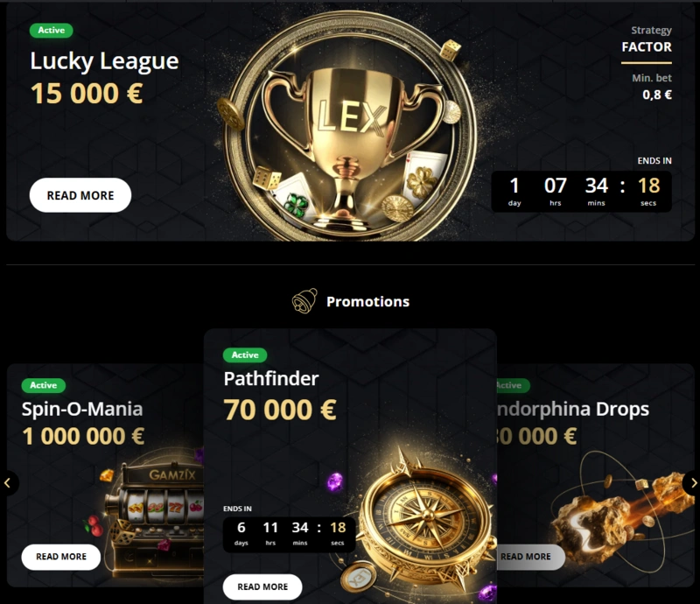This screenshot has height=604, width=700.
Task: Open Endorphina Drops Read More button
Action: pyautogui.click(x=530, y=557)
